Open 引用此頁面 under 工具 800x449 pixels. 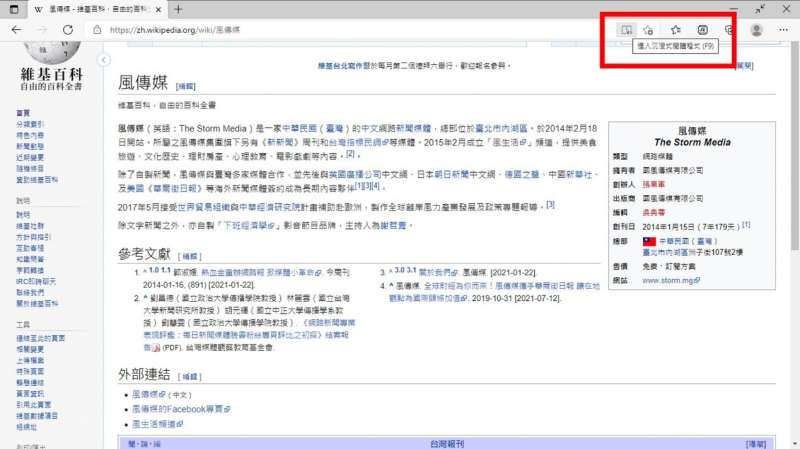[x=34, y=405]
